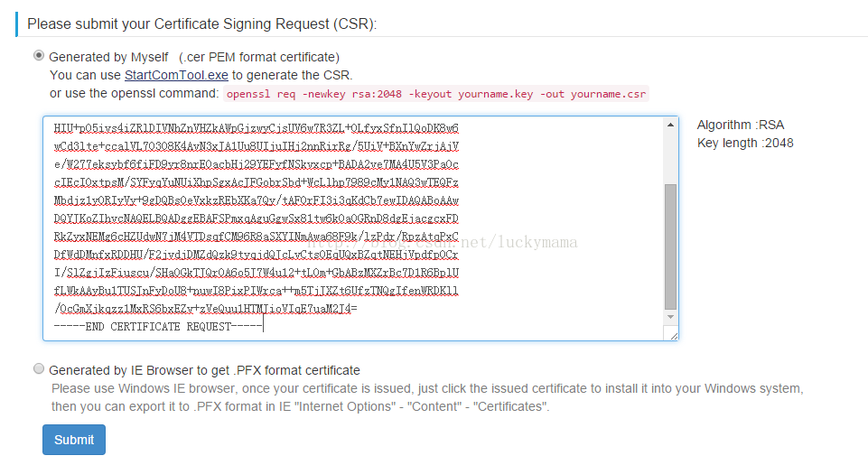The image size is (868, 465).
Task: Place cursor on END CERTIFICATE REQUEST line
Action: point(158,327)
